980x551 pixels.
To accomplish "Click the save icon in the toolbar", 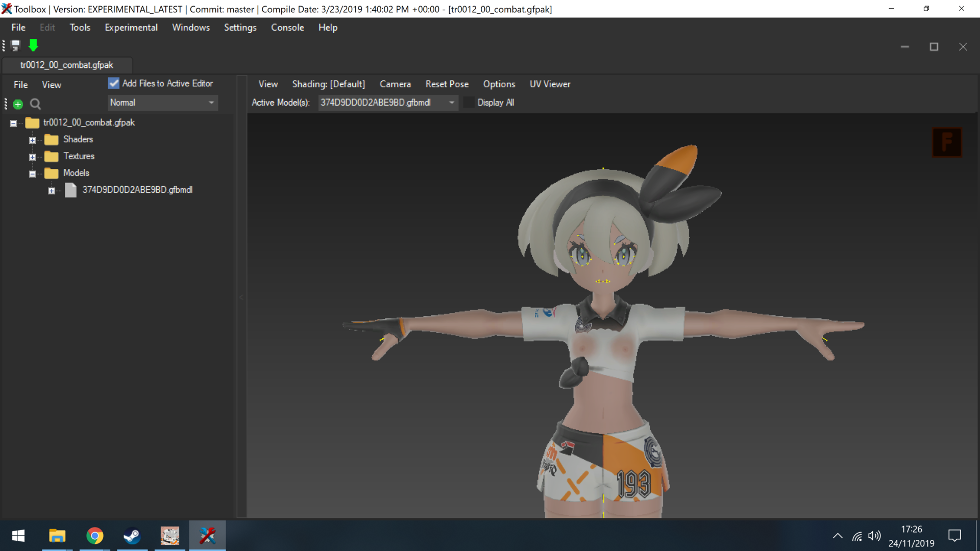I will pyautogui.click(x=15, y=46).
